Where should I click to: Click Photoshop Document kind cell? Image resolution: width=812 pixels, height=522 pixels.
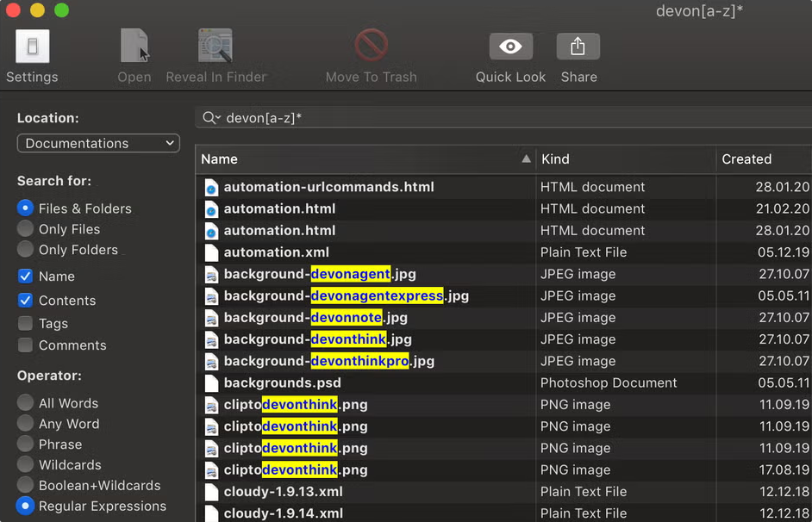pos(609,382)
